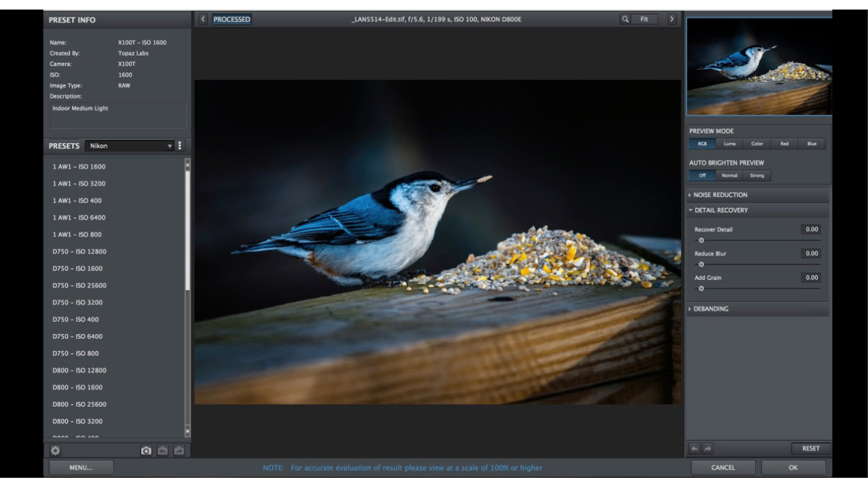Click the Fit zoom button
Screen dimensions: 868x488
coord(644,19)
